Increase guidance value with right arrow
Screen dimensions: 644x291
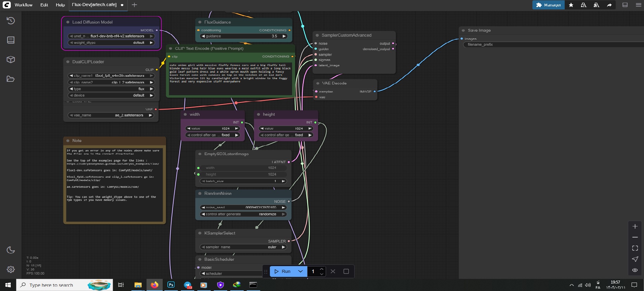point(284,36)
